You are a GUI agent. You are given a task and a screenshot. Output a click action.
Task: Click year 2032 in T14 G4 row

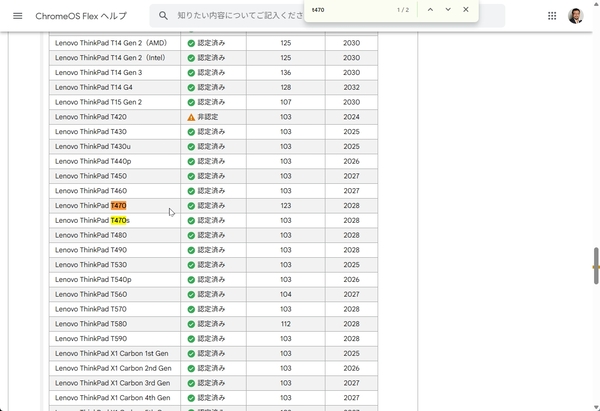coord(351,87)
